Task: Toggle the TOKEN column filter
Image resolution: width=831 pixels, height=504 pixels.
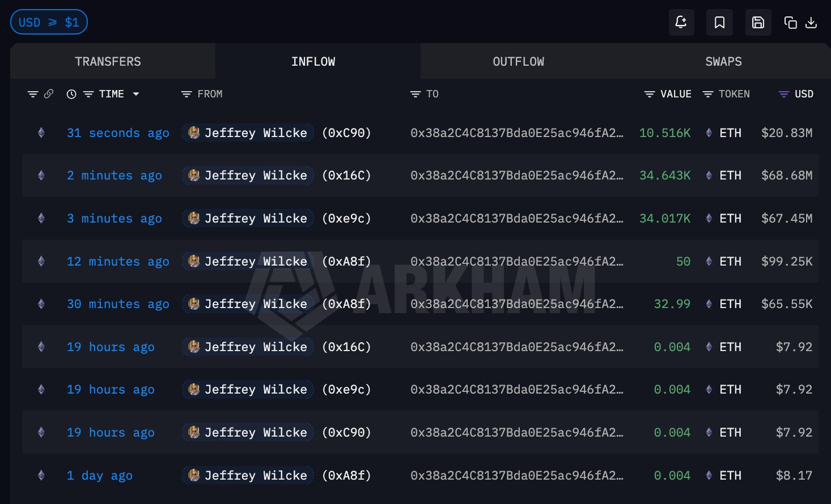Action: (x=708, y=94)
